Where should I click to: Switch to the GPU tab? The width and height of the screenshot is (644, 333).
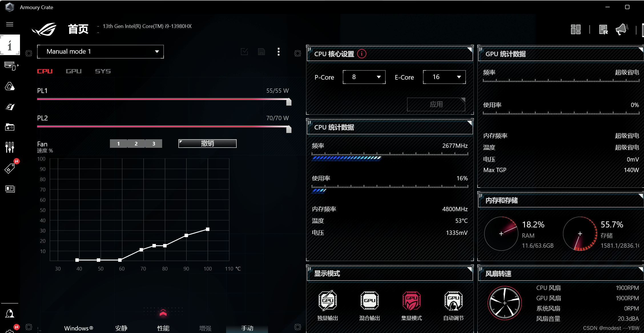click(74, 71)
